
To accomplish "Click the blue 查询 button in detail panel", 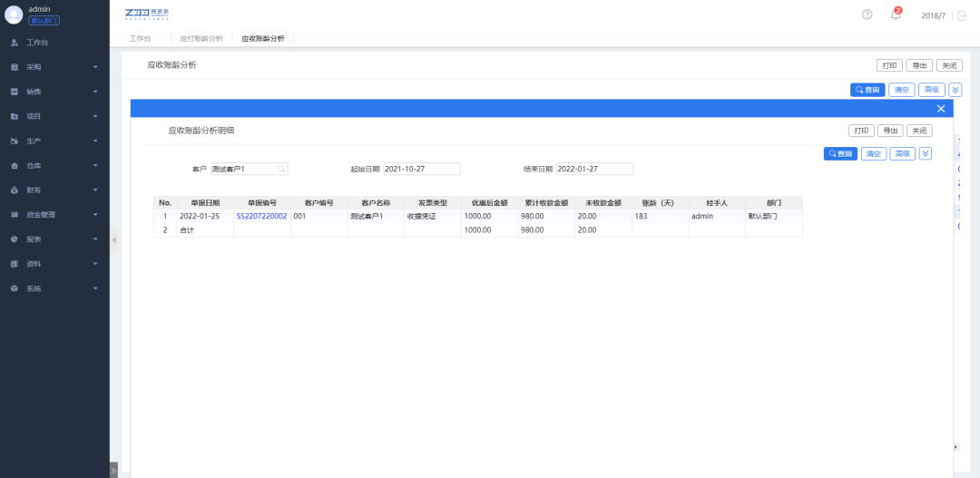I will pyautogui.click(x=840, y=153).
